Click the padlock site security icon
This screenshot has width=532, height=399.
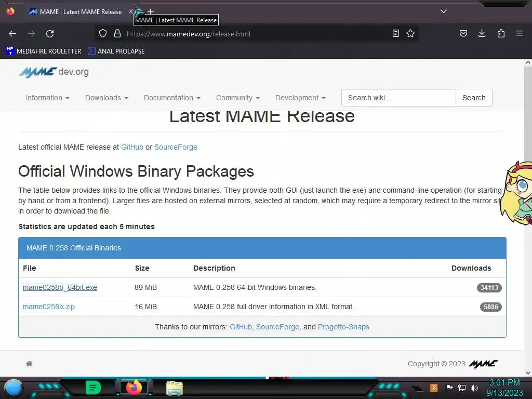tap(117, 34)
